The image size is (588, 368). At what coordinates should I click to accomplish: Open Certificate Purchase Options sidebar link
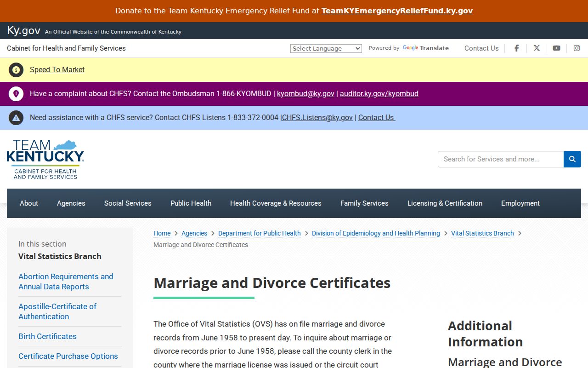pyautogui.click(x=68, y=356)
